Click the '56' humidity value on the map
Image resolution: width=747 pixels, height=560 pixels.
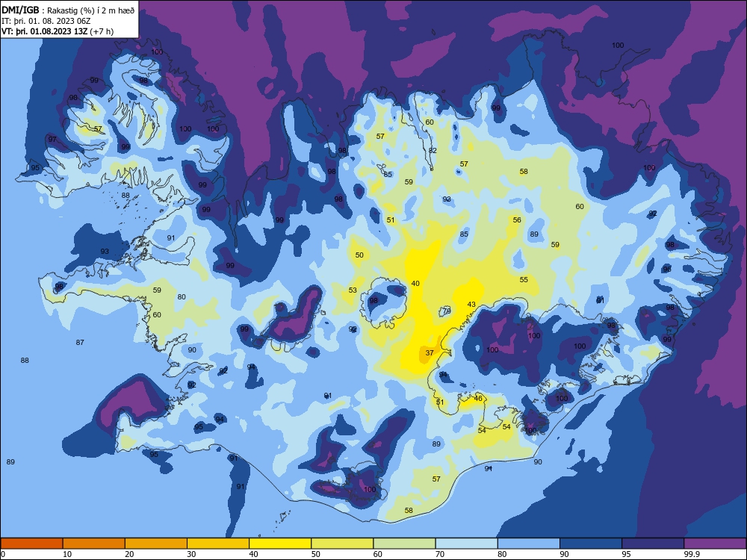tap(517, 220)
